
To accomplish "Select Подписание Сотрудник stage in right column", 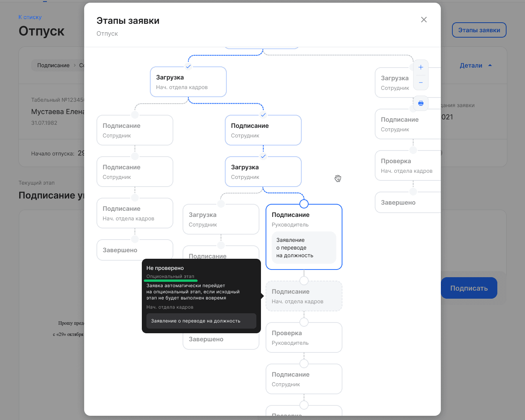I will (x=408, y=124).
